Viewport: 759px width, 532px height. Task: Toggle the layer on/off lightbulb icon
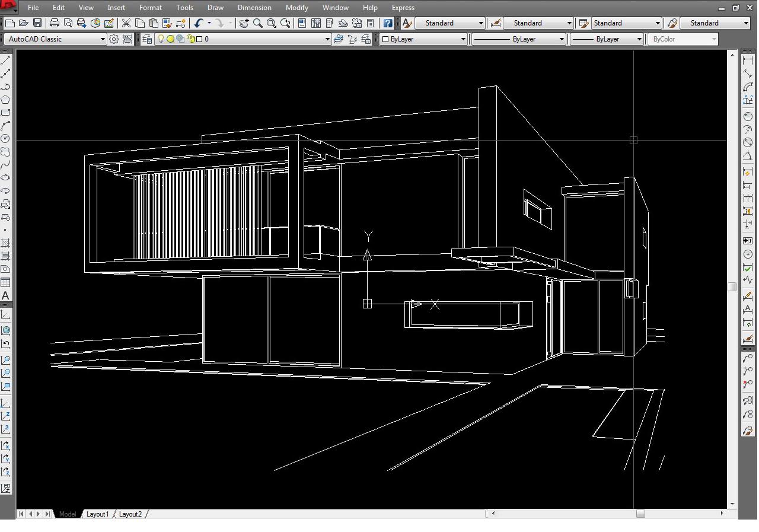pyautogui.click(x=160, y=39)
